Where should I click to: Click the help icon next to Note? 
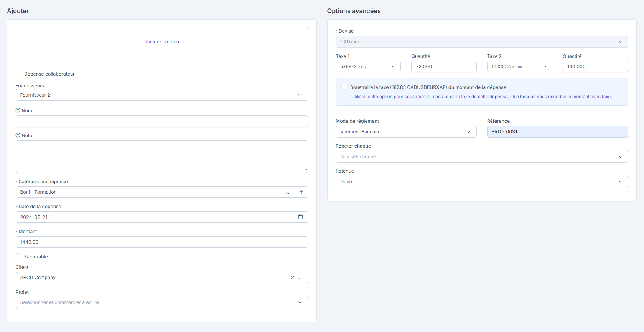click(18, 135)
